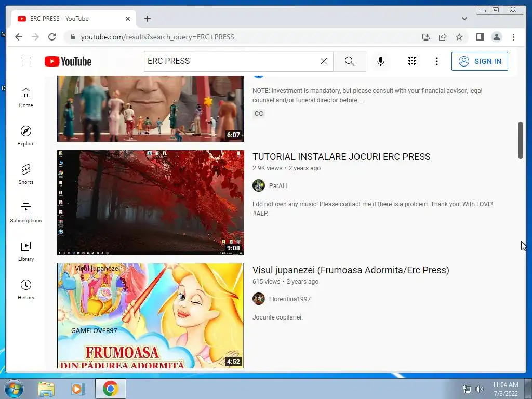Select the ERC PRESS - YouTube tab
The width and height of the screenshot is (532, 399).
tap(74, 19)
